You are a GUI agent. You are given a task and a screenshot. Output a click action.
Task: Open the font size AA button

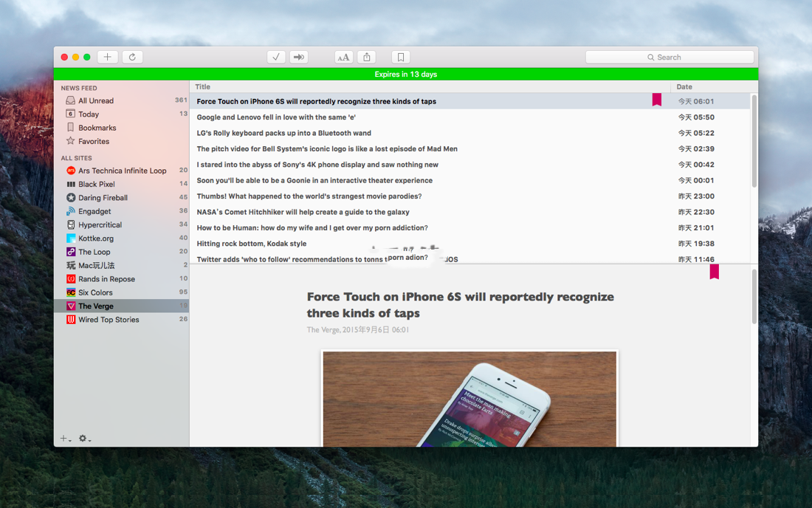tap(343, 57)
